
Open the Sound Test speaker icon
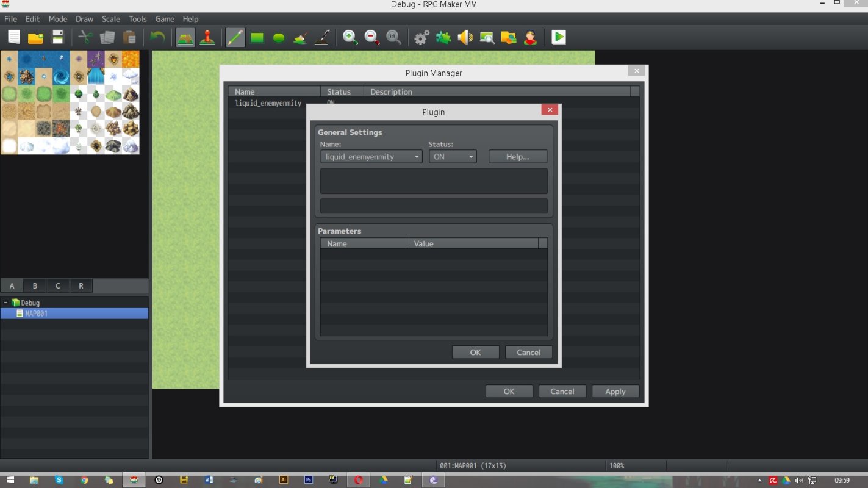[x=465, y=37]
